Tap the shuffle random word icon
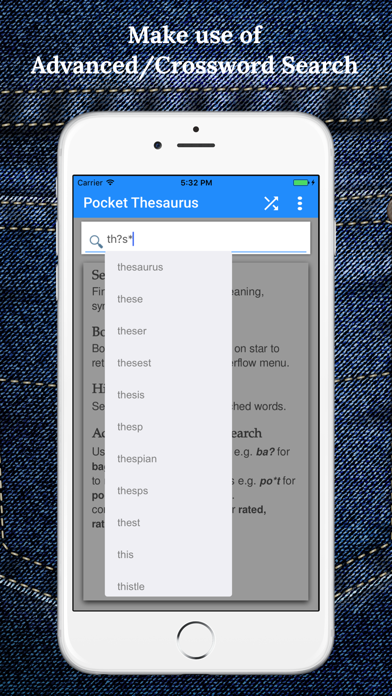The height and width of the screenshot is (696, 392). click(x=271, y=203)
